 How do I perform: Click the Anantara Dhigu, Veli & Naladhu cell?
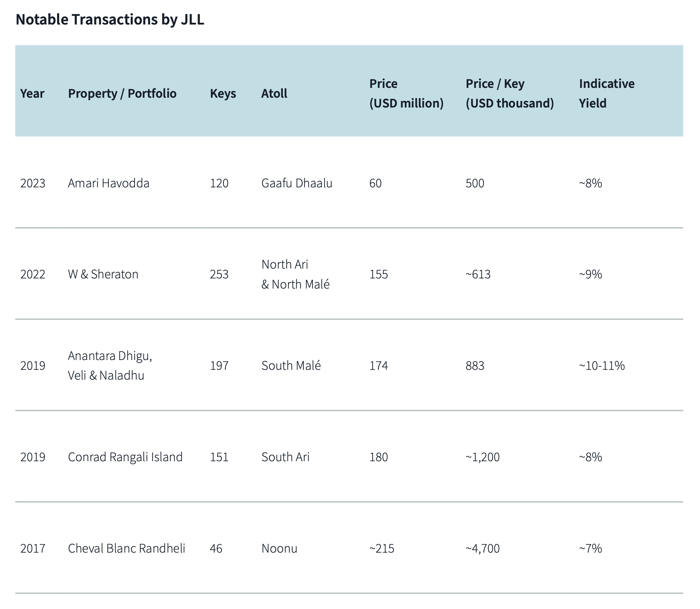110,366
